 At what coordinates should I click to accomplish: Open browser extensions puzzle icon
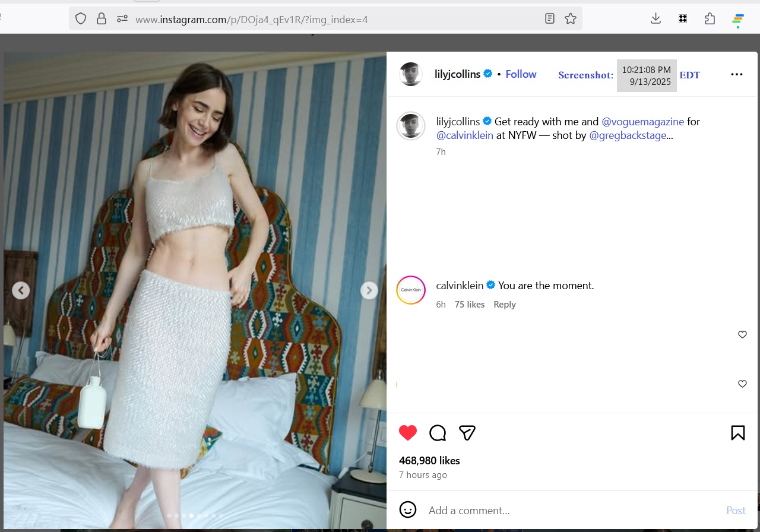coord(710,19)
